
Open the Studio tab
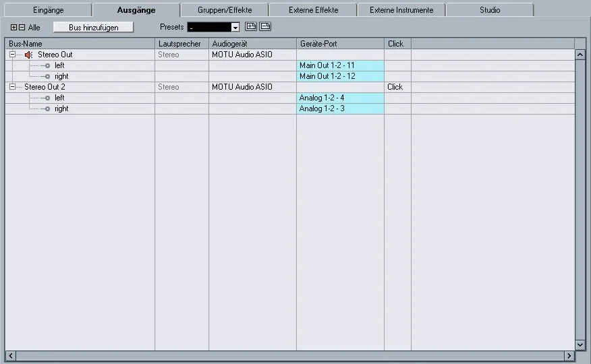pyautogui.click(x=490, y=10)
